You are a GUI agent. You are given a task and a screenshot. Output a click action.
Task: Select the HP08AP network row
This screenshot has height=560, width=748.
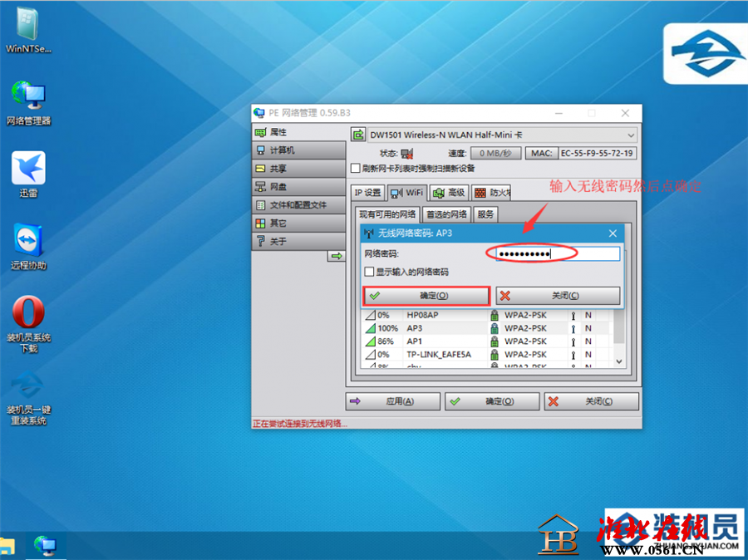tap(486, 315)
